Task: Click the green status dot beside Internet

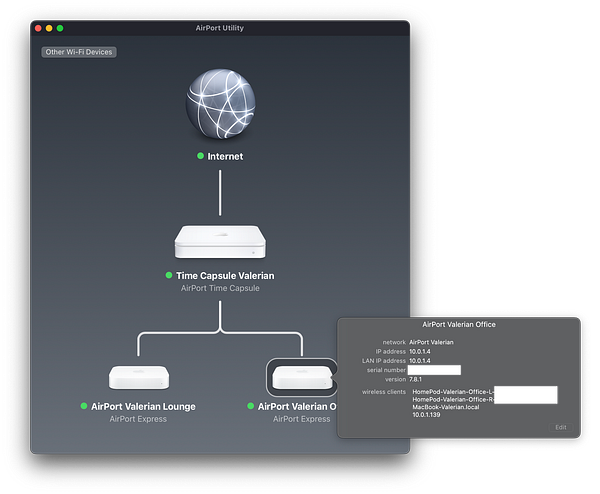Action: pyautogui.click(x=200, y=156)
